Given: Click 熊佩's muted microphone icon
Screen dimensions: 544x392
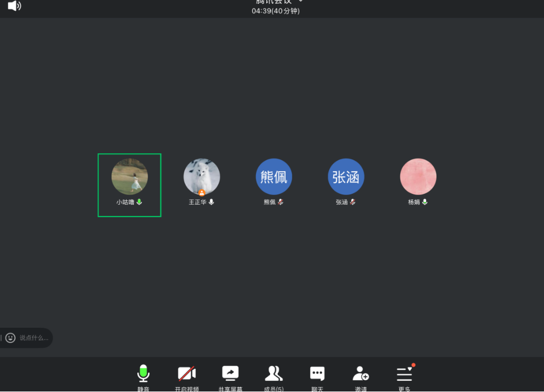Looking at the screenshot, I should click(x=281, y=202).
